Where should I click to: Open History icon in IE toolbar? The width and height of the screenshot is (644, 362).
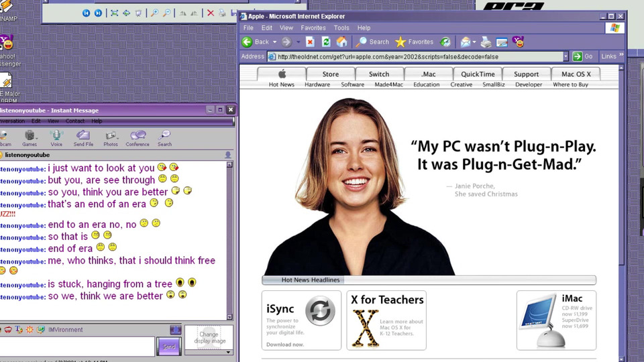coord(445,42)
